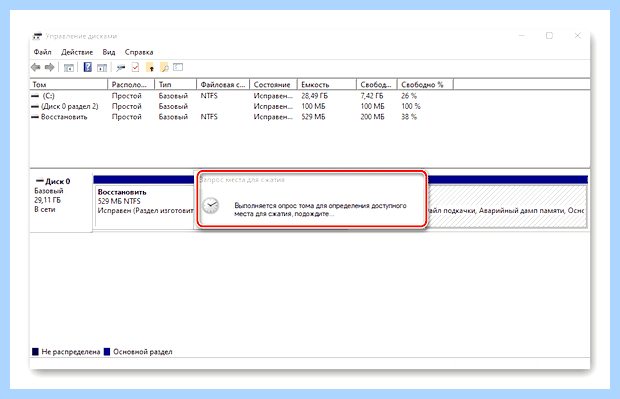Click the Back arrow toolbar icon

[36, 68]
